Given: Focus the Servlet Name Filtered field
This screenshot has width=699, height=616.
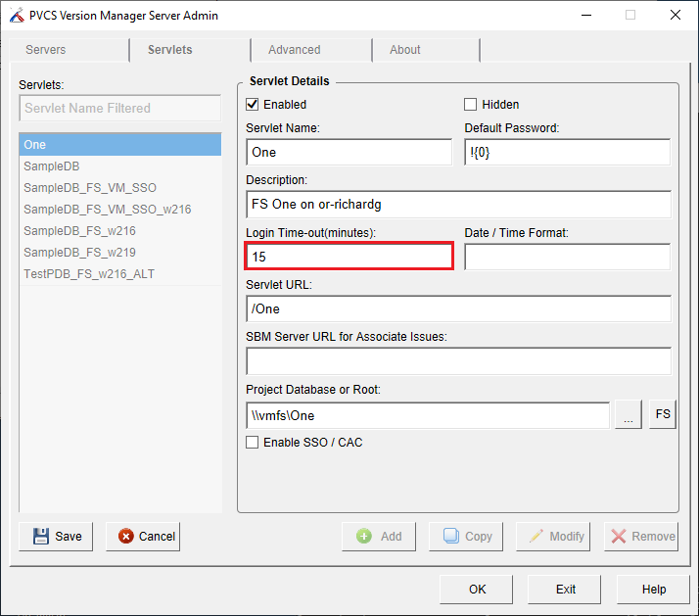Looking at the screenshot, I should 119,108.
